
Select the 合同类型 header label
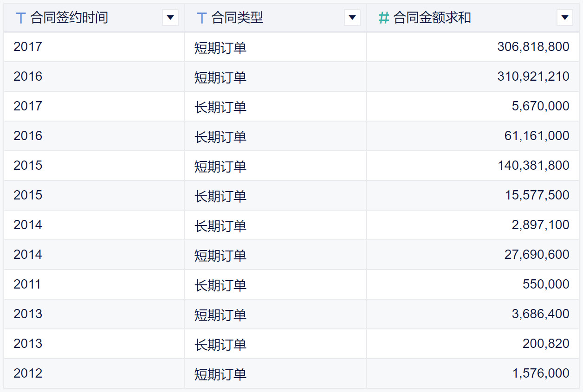237,18
